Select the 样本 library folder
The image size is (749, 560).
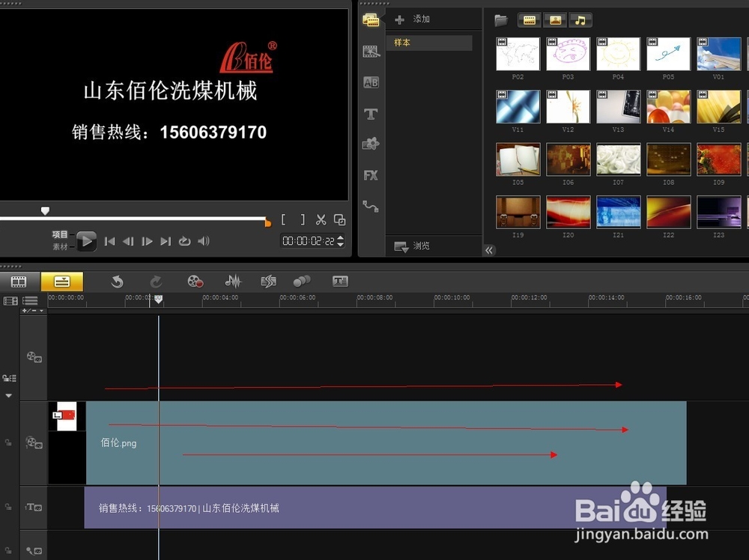point(429,43)
